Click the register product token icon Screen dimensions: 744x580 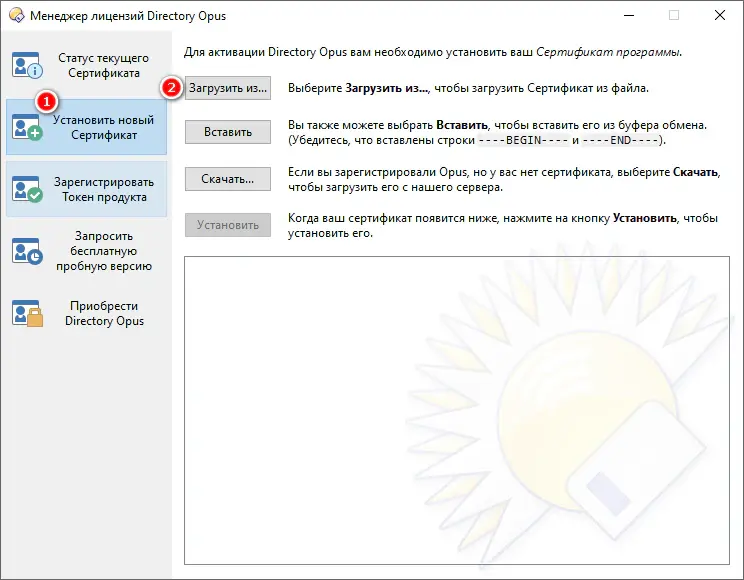click(27, 189)
